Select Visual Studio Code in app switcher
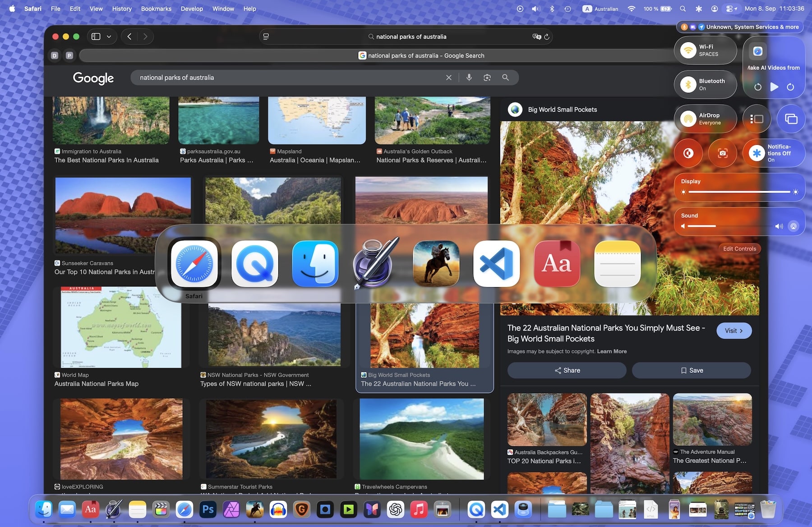Image resolution: width=812 pixels, height=527 pixels. click(496, 264)
